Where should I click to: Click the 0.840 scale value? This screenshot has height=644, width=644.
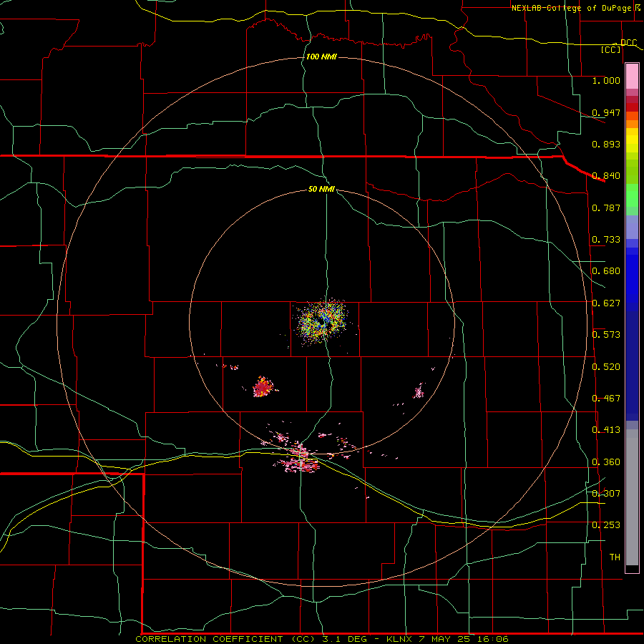(x=606, y=176)
